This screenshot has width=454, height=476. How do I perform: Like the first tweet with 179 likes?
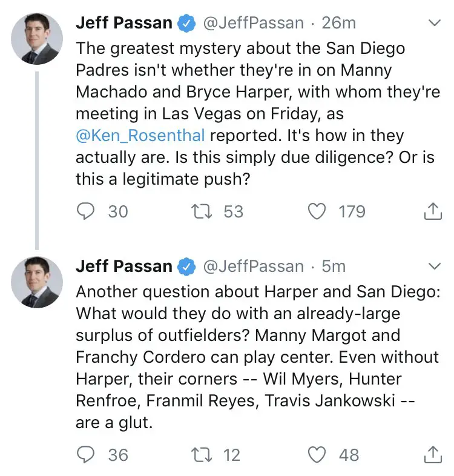(317, 211)
